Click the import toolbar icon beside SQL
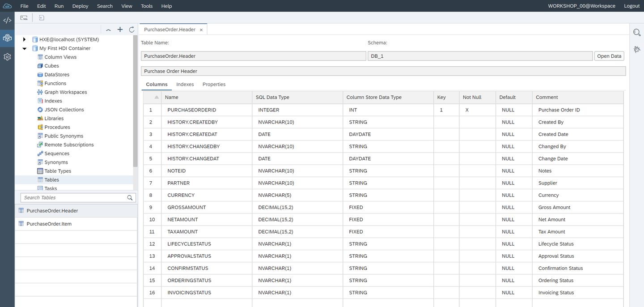Image resolution: width=644 pixels, height=307 pixels. (x=41, y=18)
